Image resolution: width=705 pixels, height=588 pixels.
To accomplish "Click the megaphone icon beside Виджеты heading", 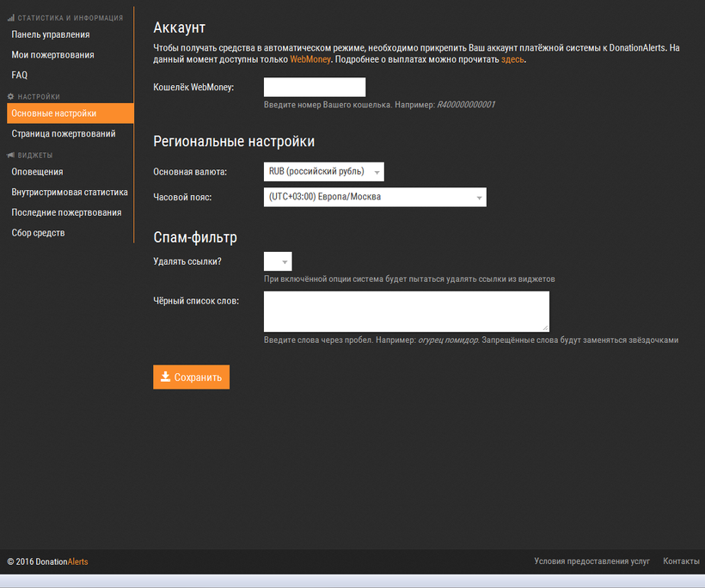I will 11,155.
